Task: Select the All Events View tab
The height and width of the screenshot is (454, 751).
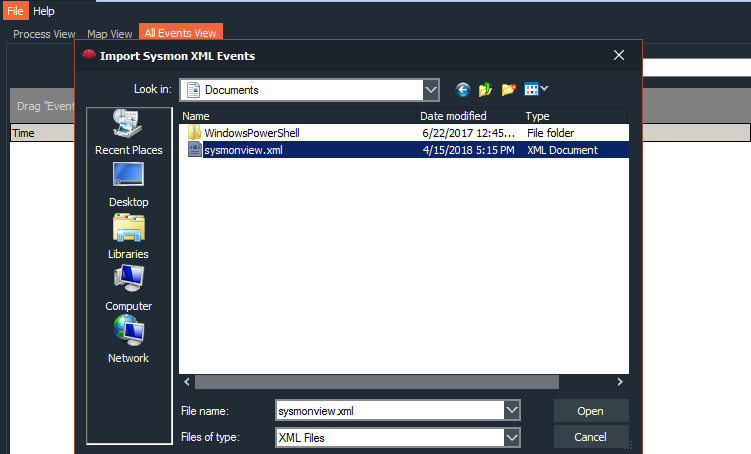Action: (181, 33)
